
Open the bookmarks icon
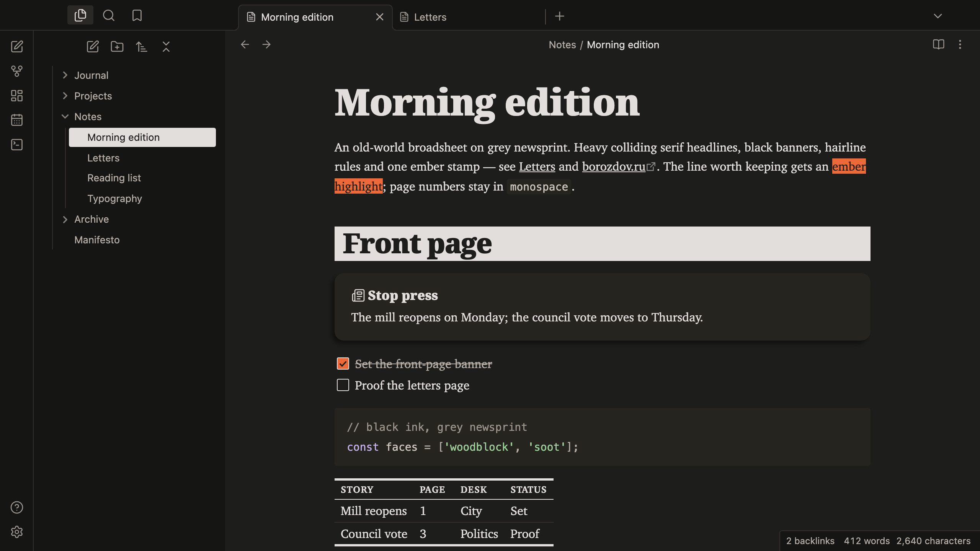137,15
